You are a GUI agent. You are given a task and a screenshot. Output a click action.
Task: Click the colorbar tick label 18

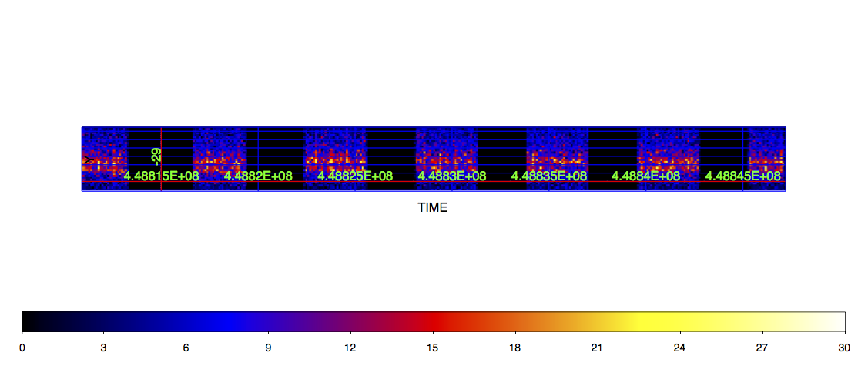pyautogui.click(x=515, y=348)
